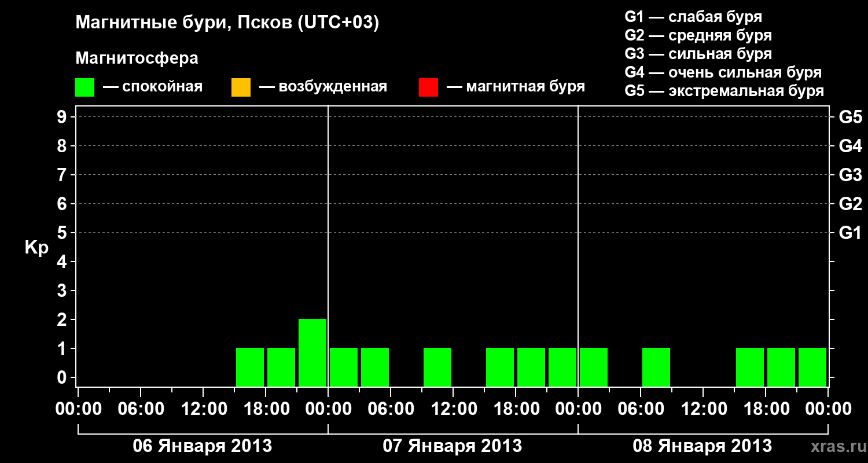Viewport: 868px width, 463px height.
Task: Click the 09:00–12:00 bar on 07 January
Action: coord(437,367)
